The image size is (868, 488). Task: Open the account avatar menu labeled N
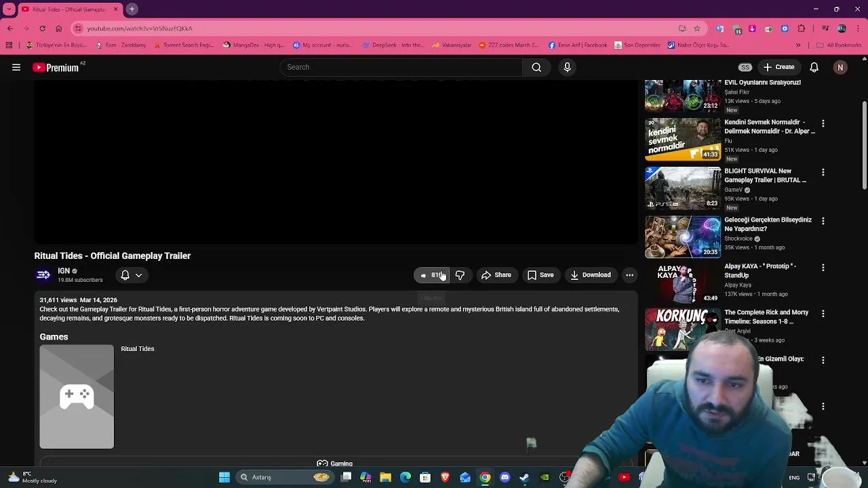pyautogui.click(x=840, y=67)
